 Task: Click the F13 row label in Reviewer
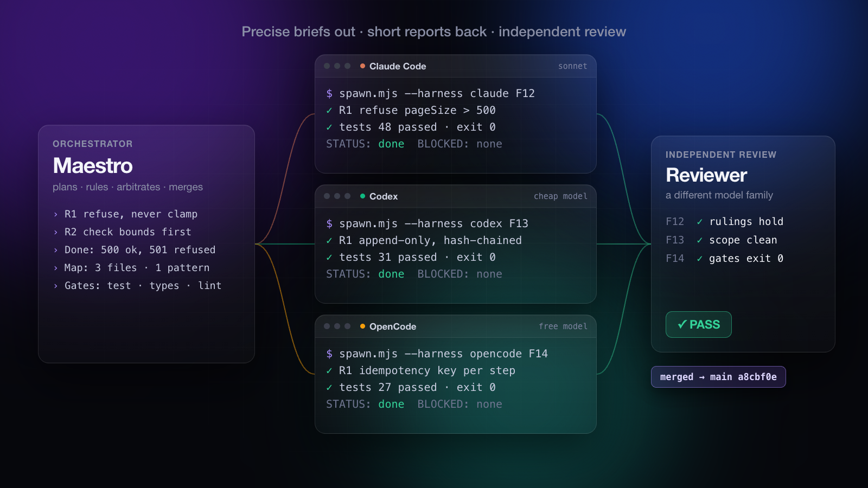pos(675,240)
